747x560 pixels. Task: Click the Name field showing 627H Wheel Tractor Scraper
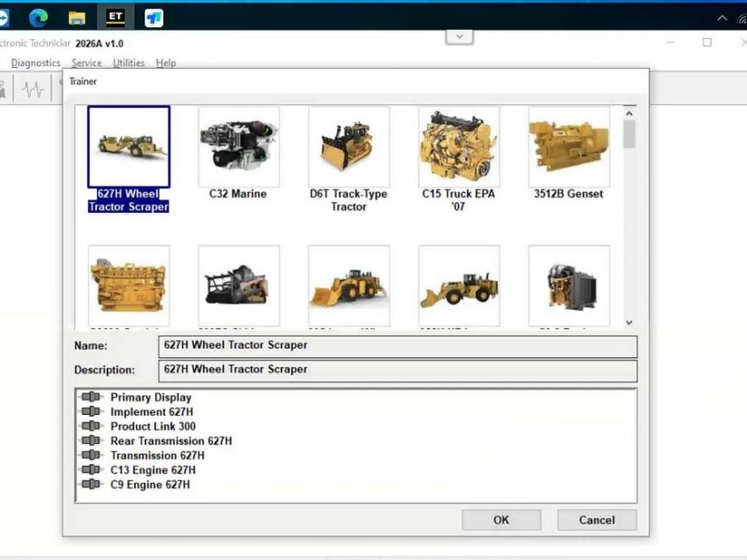point(398,346)
